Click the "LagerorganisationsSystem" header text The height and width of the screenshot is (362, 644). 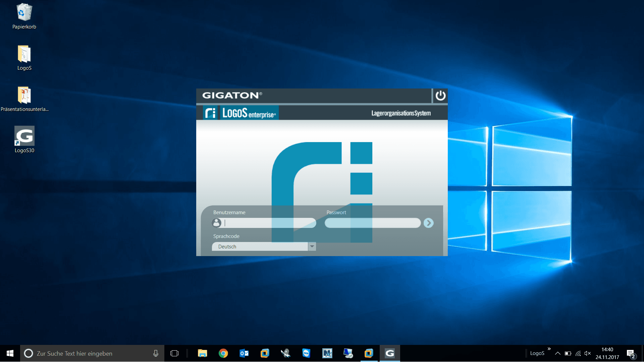click(x=401, y=113)
